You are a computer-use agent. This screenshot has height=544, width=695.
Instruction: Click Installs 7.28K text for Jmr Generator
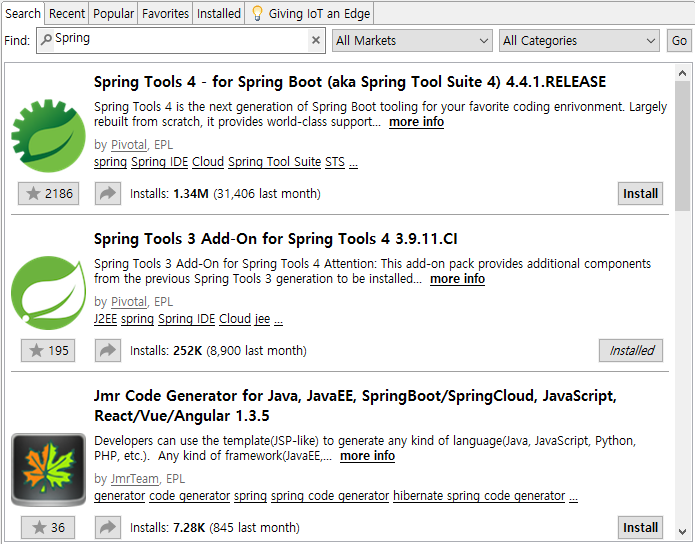coord(215,528)
